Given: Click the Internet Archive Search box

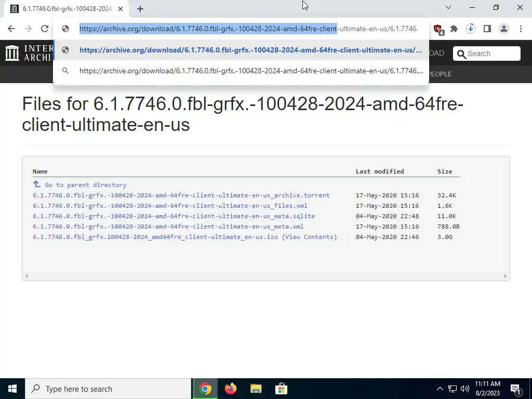Looking at the screenshot, I should pos(486,54).
